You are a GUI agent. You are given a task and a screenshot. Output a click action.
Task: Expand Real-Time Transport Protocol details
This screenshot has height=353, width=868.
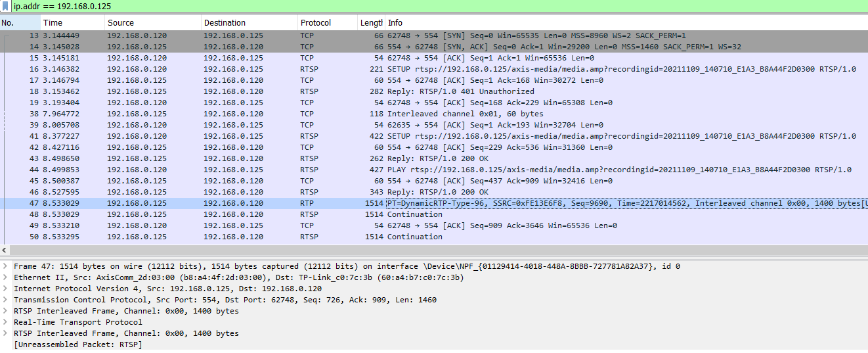pyautogui.click(x=5, y=322)
